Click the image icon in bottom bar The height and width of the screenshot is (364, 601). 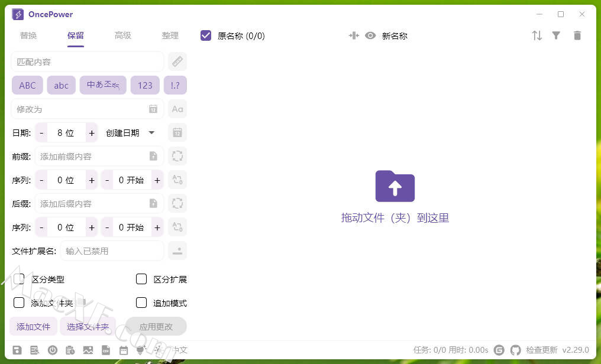point(88,350)
